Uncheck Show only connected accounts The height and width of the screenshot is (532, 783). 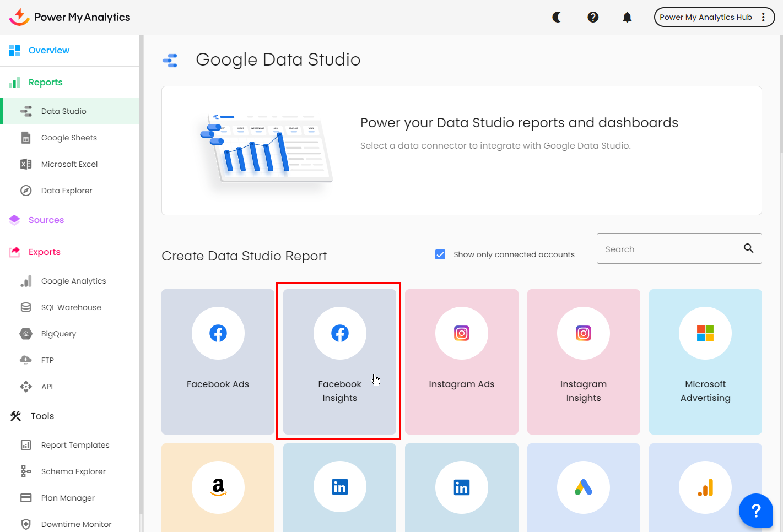pyautogui.click(x=440, y=254)
